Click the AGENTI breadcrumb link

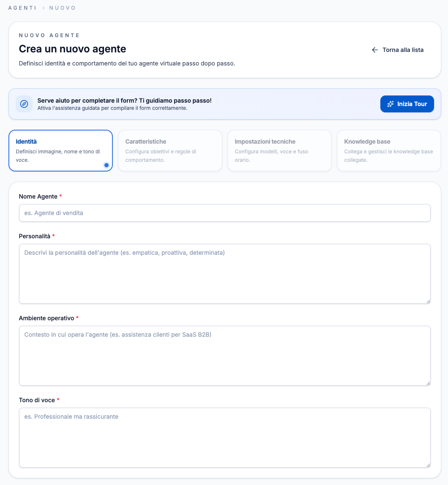click(22, 8)
